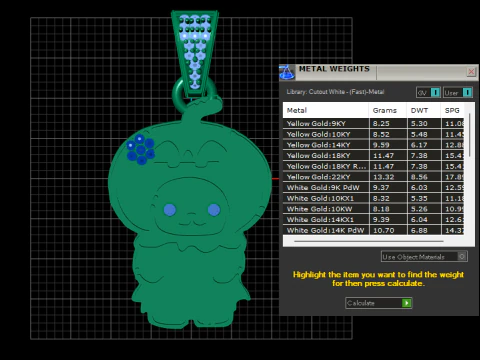Image resolution: width=480 pixels, height=360 pixels.
Task: Select the White Gold:14KX1 row
Action: click(x=373, y=219)
